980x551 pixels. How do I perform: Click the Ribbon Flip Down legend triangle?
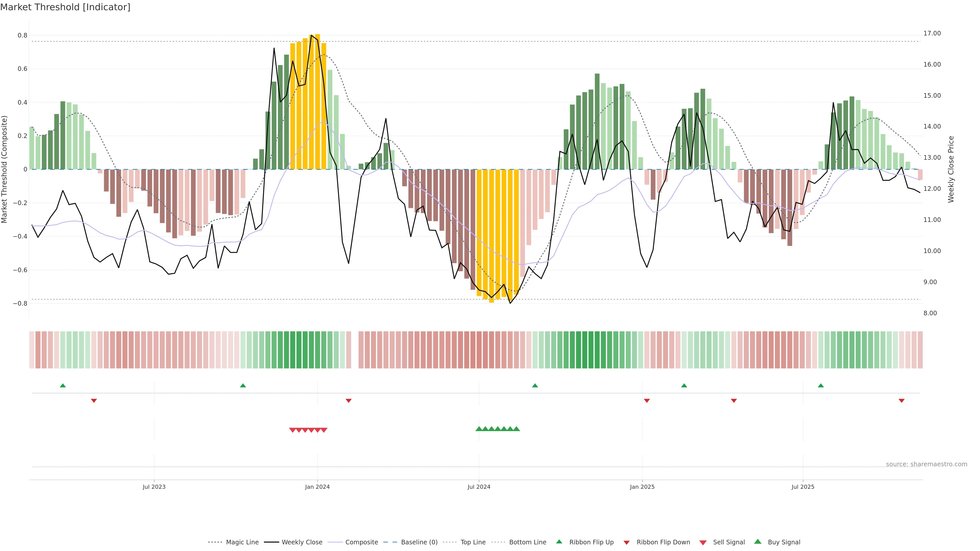coord(627,543)
